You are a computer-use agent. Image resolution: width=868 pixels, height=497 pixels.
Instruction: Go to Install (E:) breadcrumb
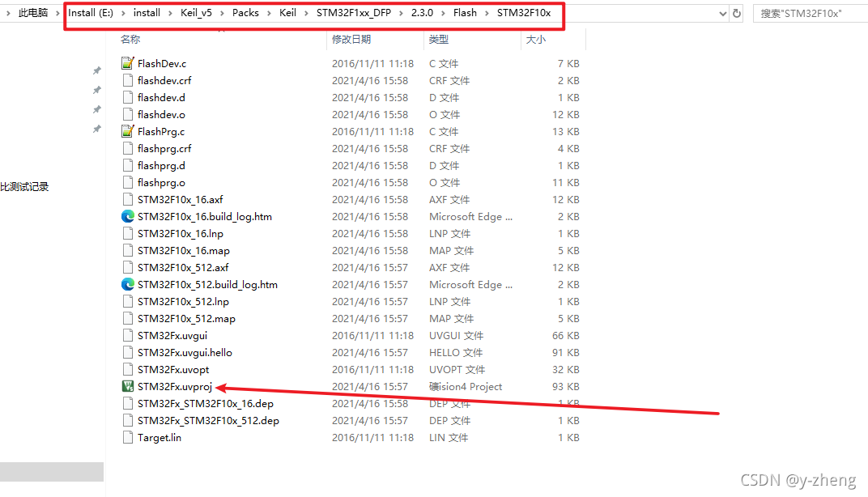tap(91, 13)
